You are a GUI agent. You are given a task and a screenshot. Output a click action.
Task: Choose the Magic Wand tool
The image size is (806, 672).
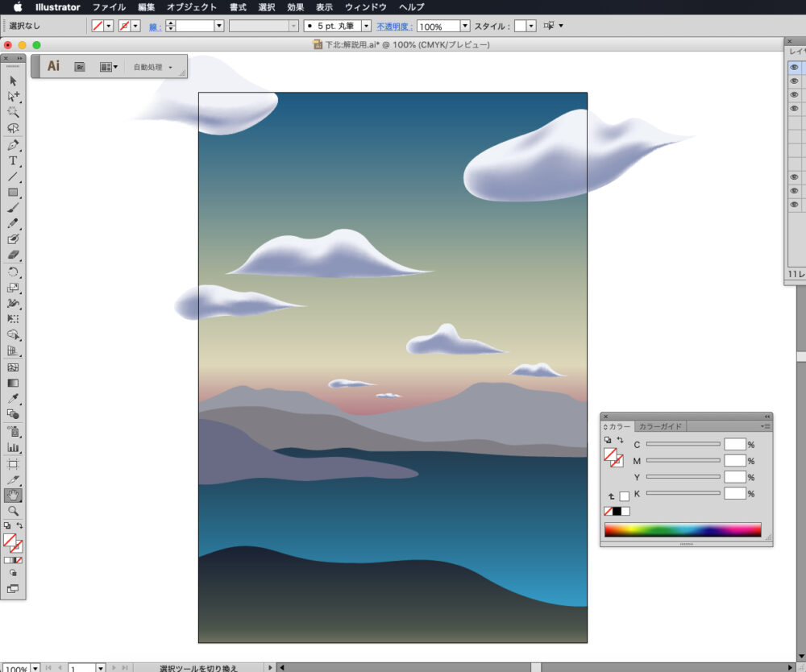click(13, 112)
